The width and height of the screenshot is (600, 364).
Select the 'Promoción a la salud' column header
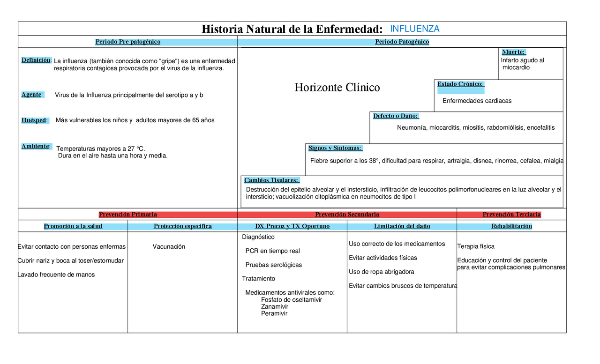click(x=73, y=226)
